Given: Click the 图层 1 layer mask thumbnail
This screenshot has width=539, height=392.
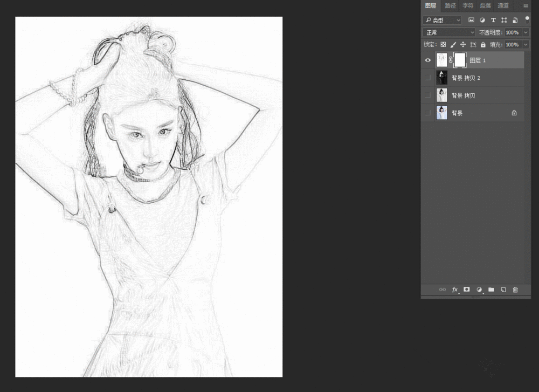Looking at the screenshot, I should [460, 60].
